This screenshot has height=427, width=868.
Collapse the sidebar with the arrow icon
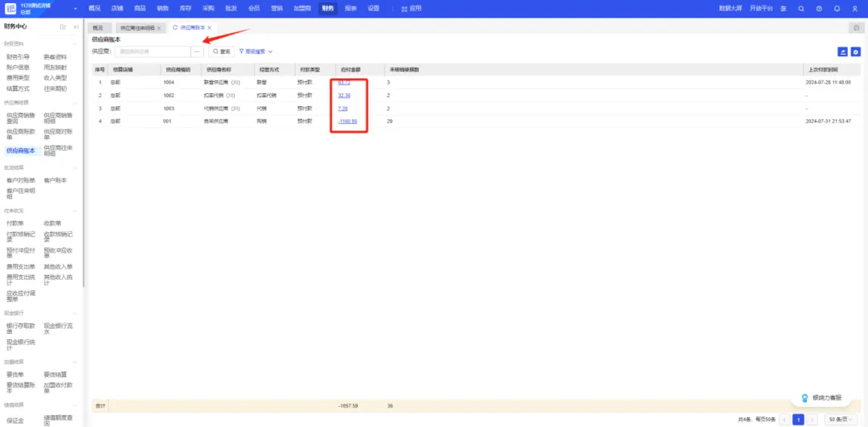(x=76, y=27)
